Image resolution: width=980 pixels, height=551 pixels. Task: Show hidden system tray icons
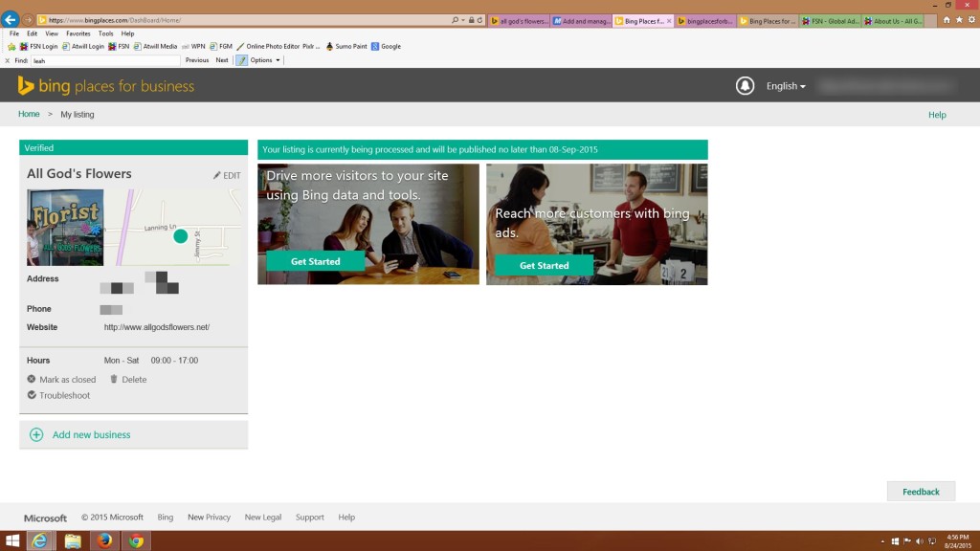click(x=882, y=541)
